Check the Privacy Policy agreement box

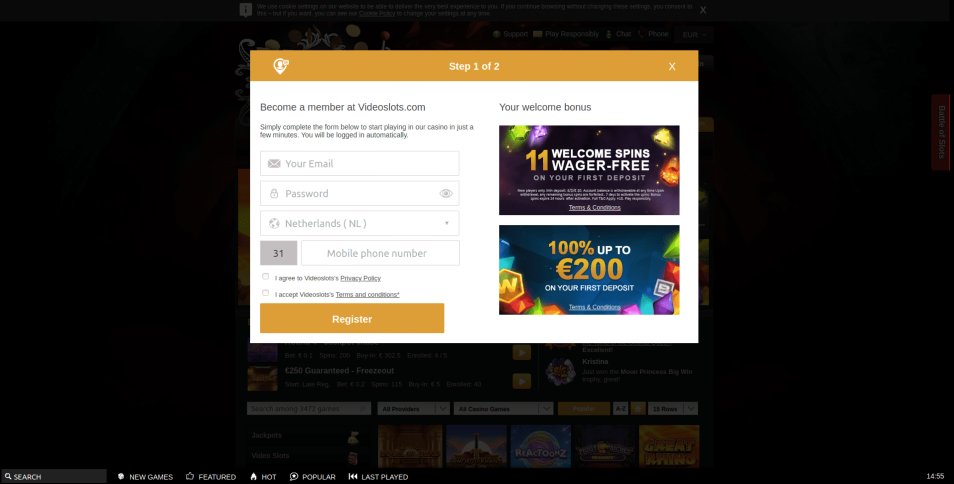tap(265, 277)
